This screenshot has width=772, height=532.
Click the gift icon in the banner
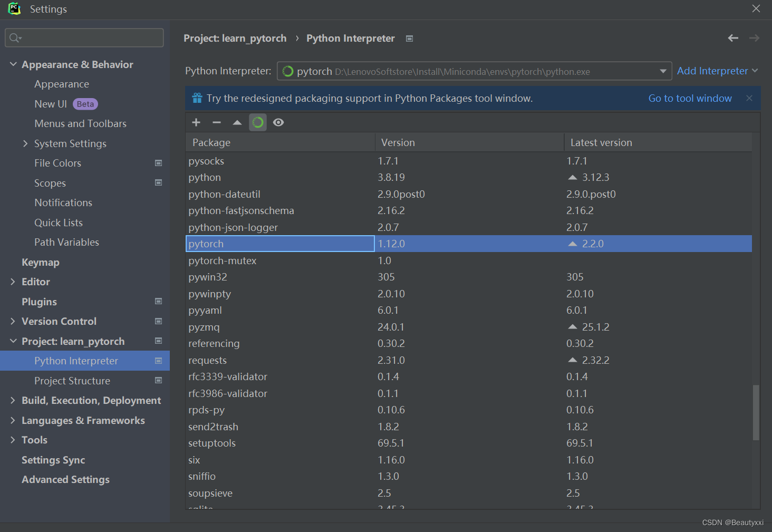[197, 98]
